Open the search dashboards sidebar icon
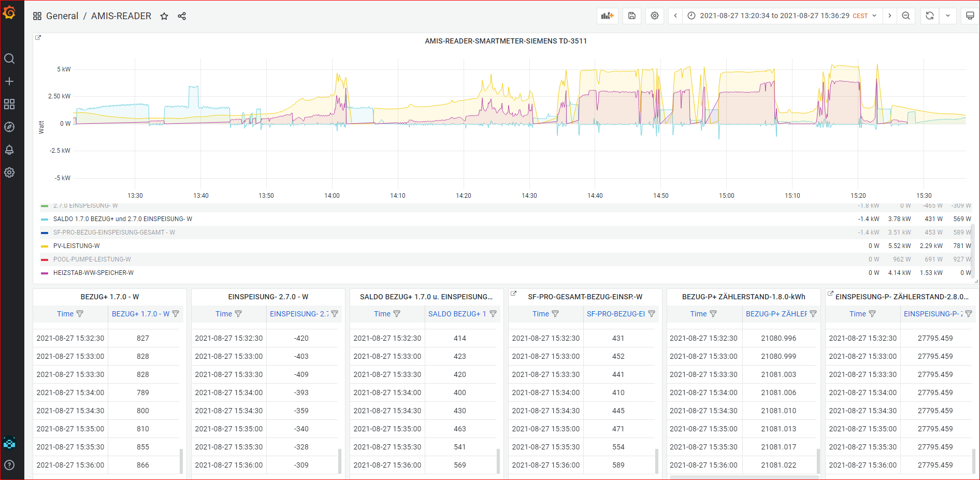Screen dimensions: 980x480 click(x=9, y=59)
